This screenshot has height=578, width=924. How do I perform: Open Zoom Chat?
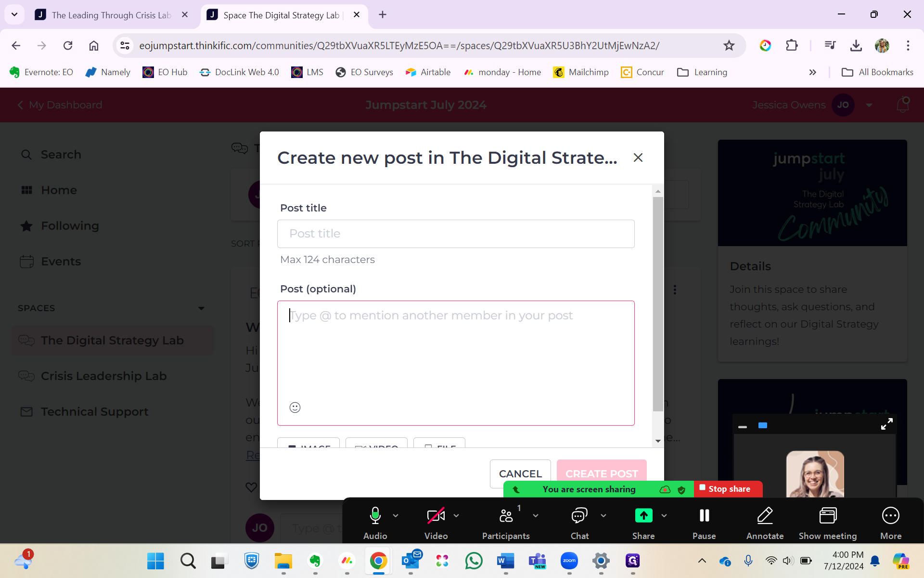[579, 523]
